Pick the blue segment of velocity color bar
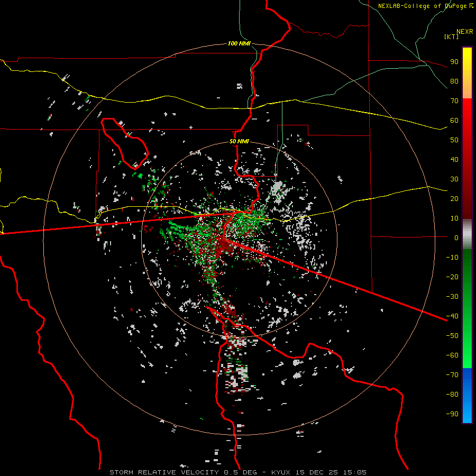Screen dimensions: 476x476 click(467, 396)
